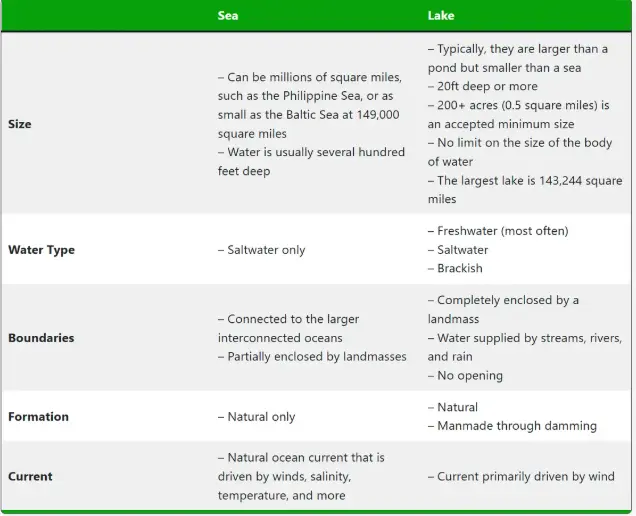
Task: Click the "Water is usually several hundred feet deep" line
Action: [x=311, y=161]
